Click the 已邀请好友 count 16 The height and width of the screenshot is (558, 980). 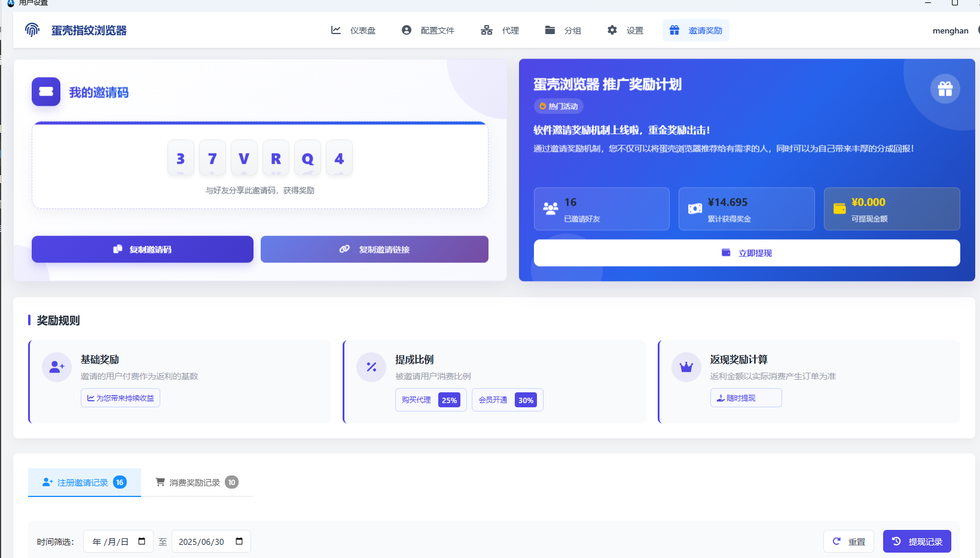[x=570, y=202]
